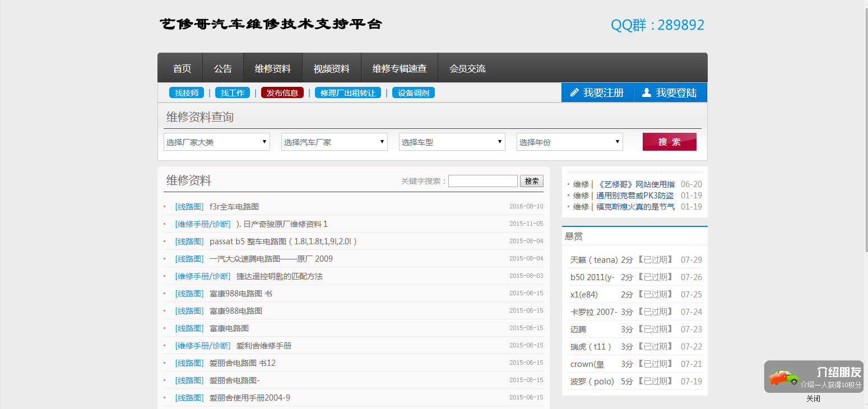Open the 福克斯熄火真的是节气 notice
Viewport: 868px width, 409px height.
coord(635,207)
